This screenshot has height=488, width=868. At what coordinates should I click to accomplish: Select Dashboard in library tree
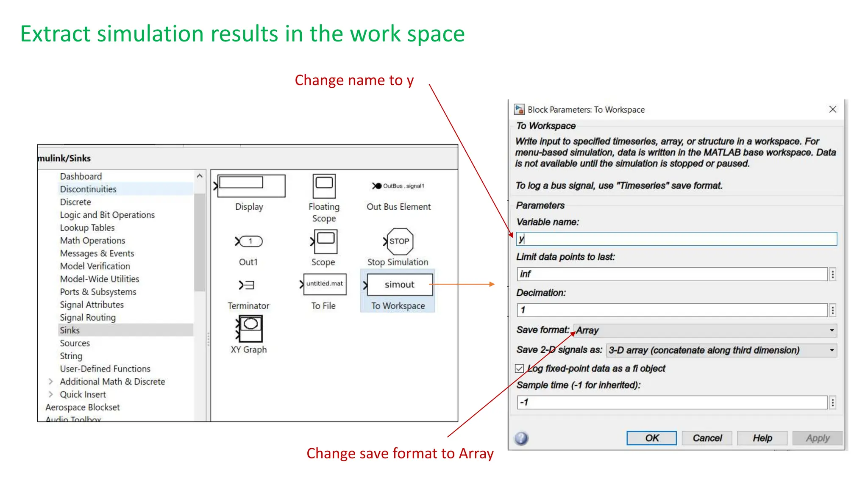[81, 176]
